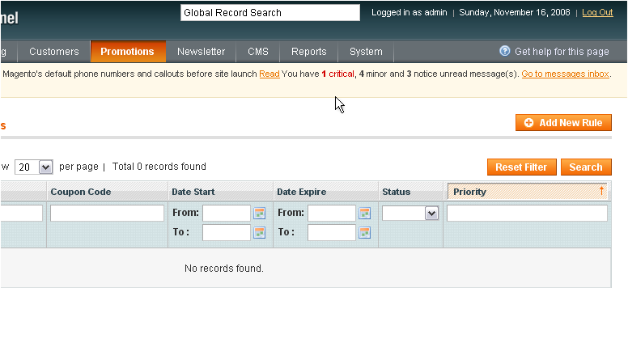Click the Log Out link
This screenshot has width=628, height=364.
coord(597,13)
